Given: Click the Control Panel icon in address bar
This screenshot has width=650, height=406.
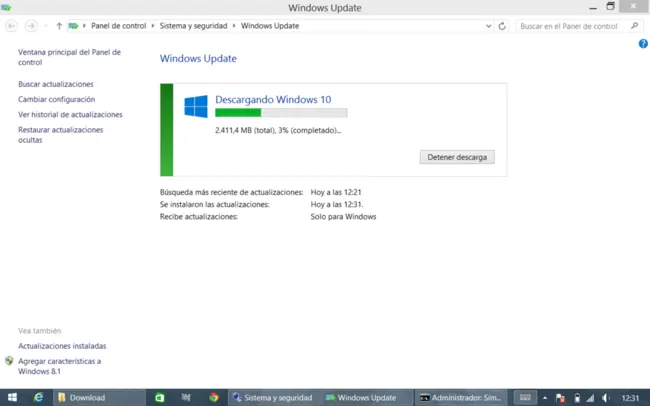Looking at the screenshot, I should tap(73, 26).
